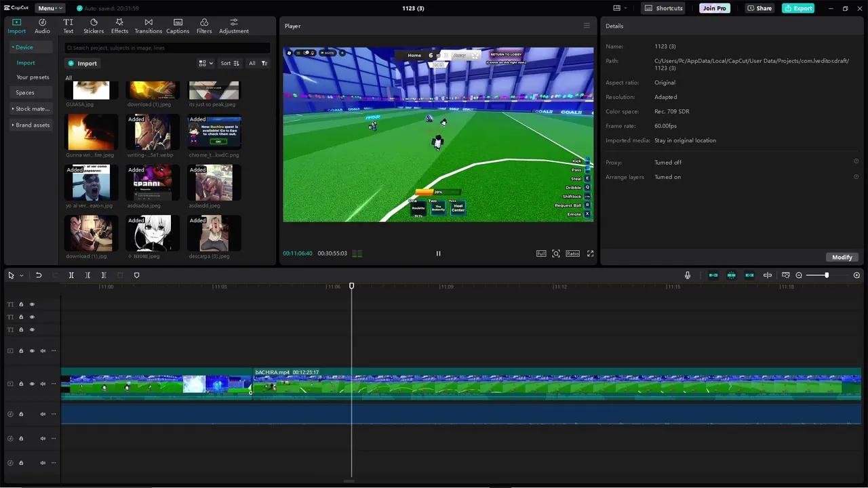868x488 pixels.
Task: Adjust the timeline zoom slider
Action: click(827, 275)
